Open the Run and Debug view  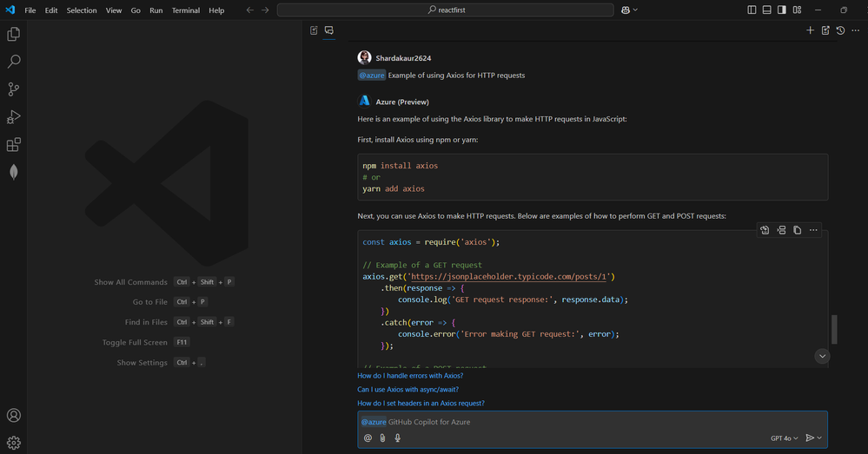pyautogui.click(x=14, y=116)
